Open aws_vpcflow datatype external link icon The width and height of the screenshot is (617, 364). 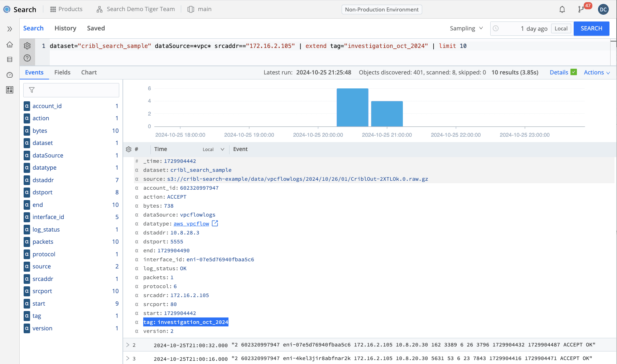coord(215,224)
